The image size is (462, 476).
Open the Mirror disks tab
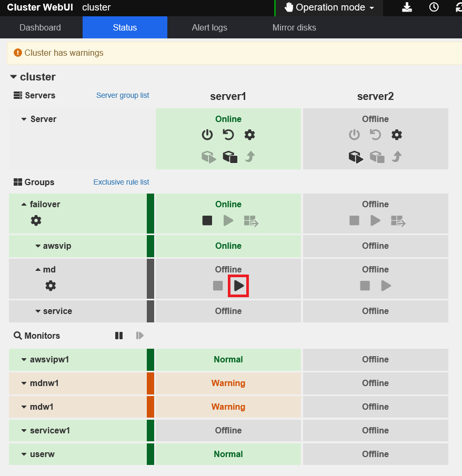[x=294, y=27]
